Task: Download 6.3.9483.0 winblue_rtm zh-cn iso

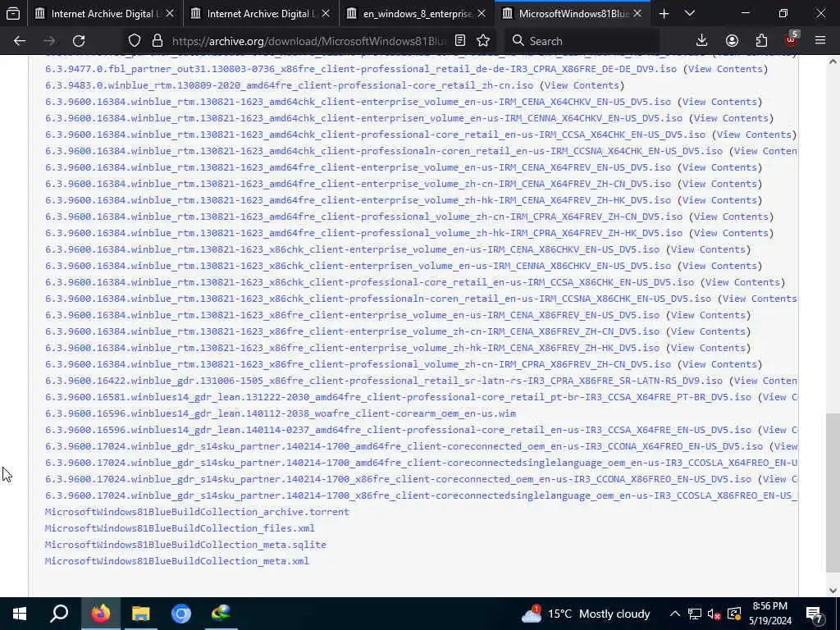Action: click(x=290, y=85)
